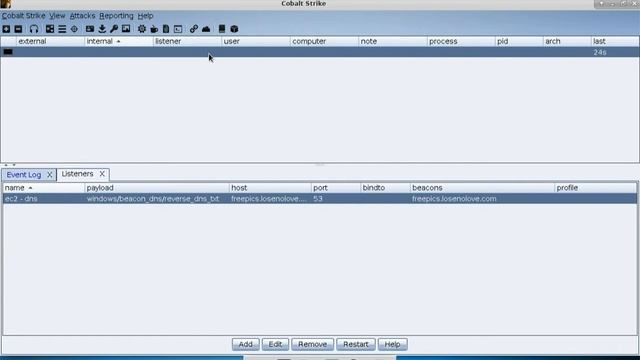Click the chain link host file icon

tap(193, 29)
